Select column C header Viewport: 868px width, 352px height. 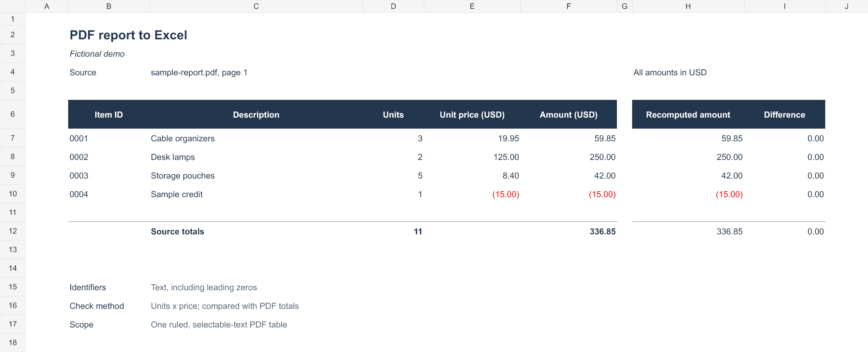[x=256, y=6]
